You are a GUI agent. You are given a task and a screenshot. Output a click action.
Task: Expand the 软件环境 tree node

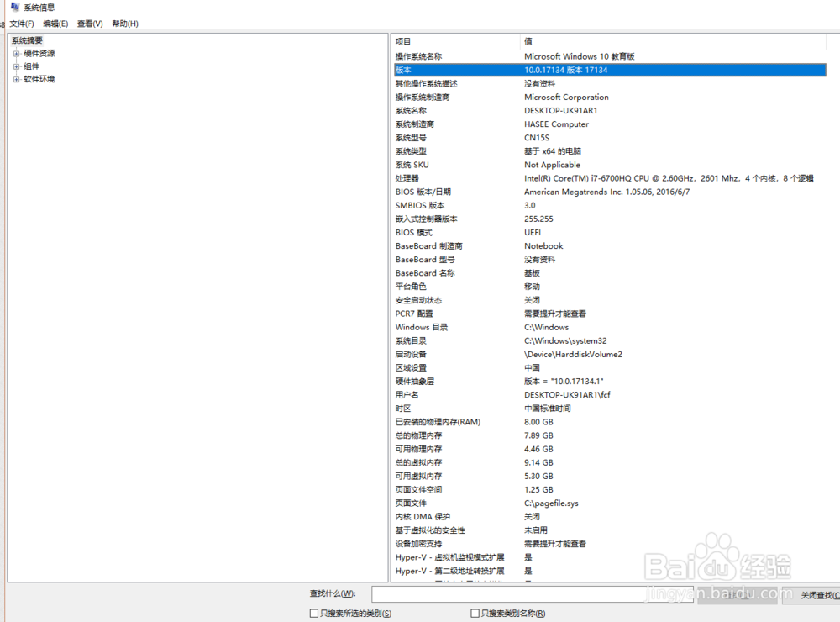click(17, 79)
